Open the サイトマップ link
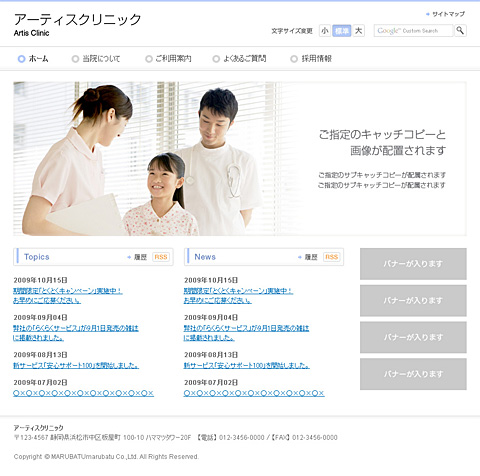 (445, 14)
